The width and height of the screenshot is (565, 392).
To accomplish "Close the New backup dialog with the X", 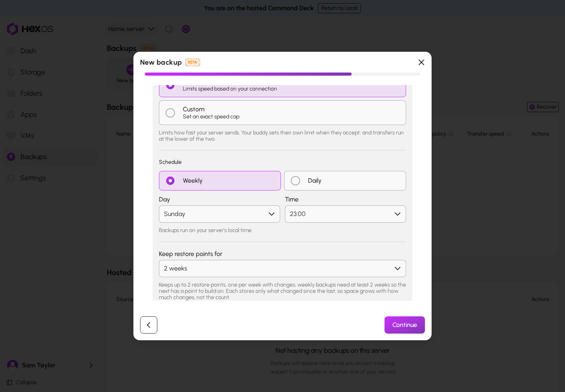I will (421, 62).
